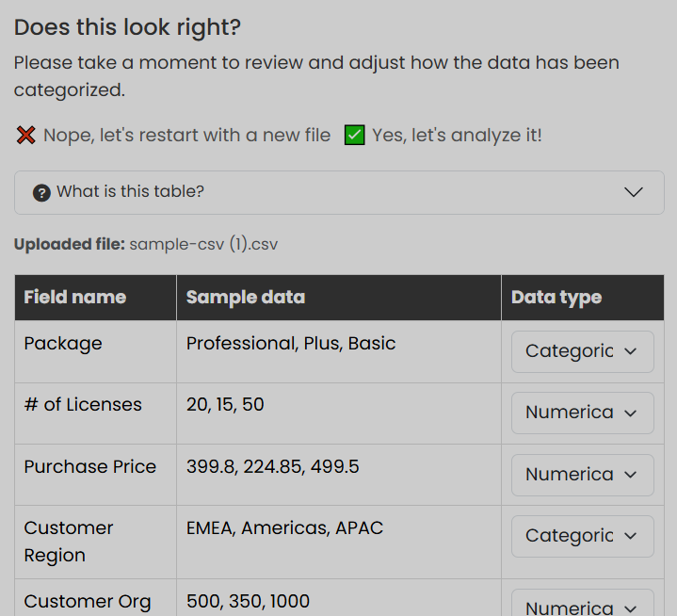Screen dimensions: 677x616
Task: Click the sample values "399.8, 224.85, 499.5"
Action: pyautogui.click(x=272, y=467)
